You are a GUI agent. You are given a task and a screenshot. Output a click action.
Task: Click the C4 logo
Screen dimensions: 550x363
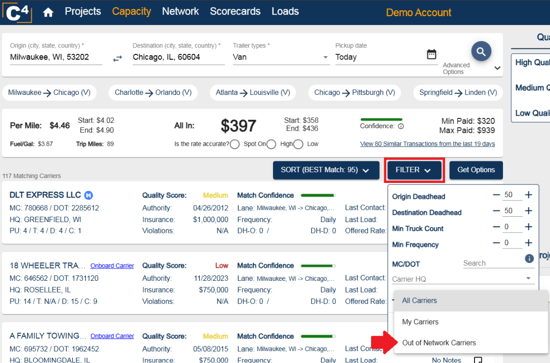pos(17,13)
